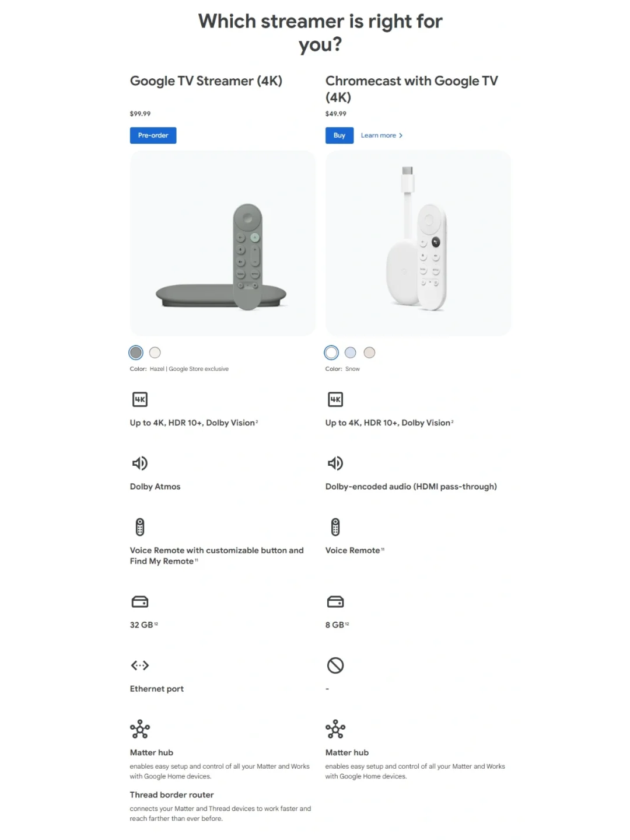Click the Google TV Streamer product image
Viewport: 630px width, 840px height.
(223, 243)
